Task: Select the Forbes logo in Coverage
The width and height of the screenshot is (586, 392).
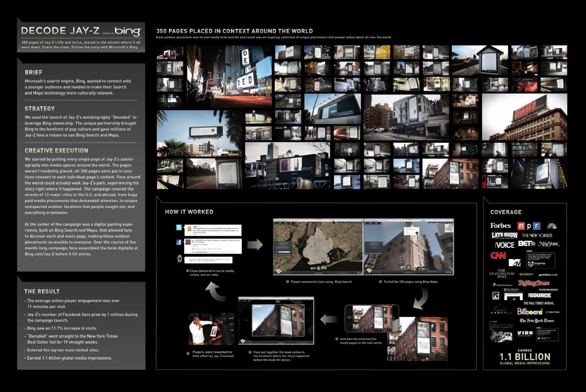Action: (x=501, y=226)
